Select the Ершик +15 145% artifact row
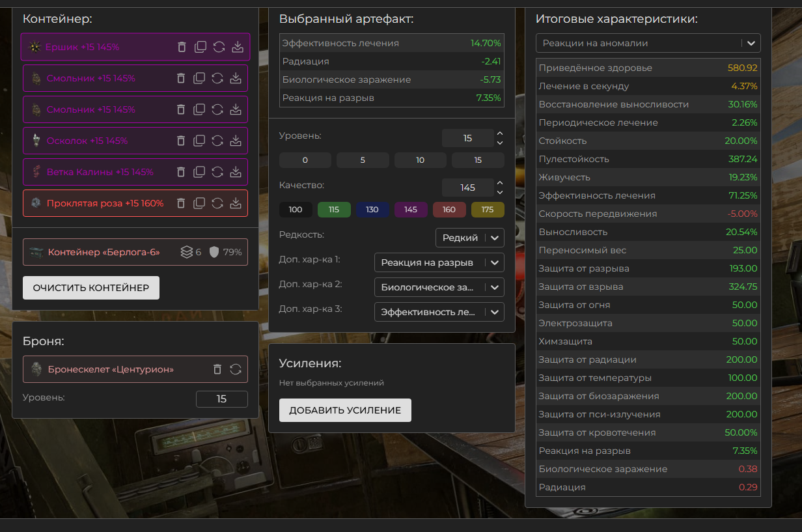 [x=98, y=47]
